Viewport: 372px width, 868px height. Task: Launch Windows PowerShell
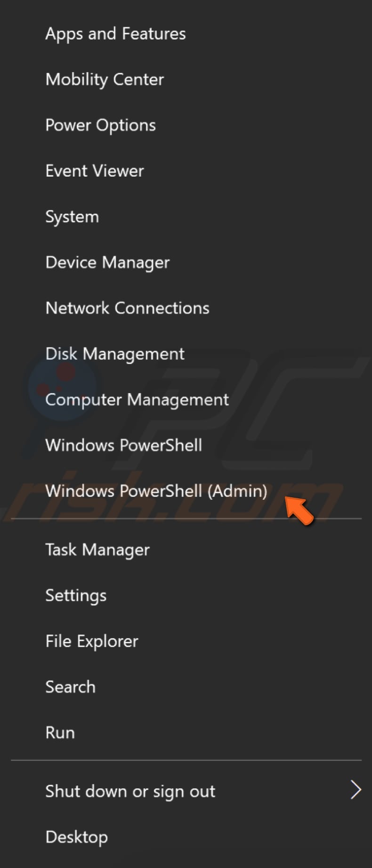[x=123, y=445]
